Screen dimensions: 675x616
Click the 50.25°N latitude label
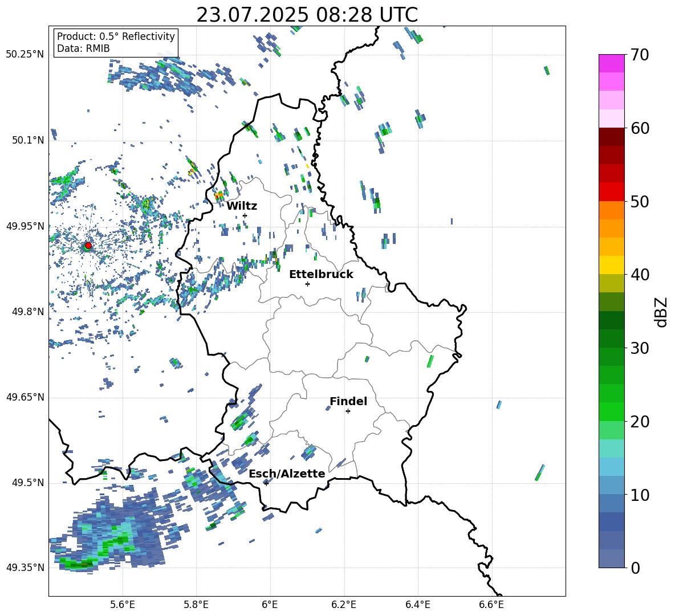[25, 55]
